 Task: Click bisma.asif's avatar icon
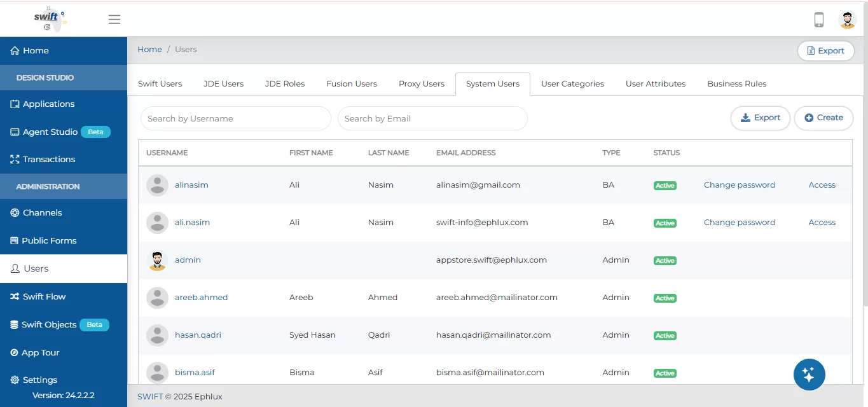point(157,373)
